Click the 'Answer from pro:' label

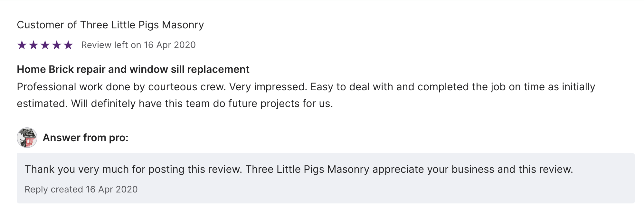pos(85,138)
